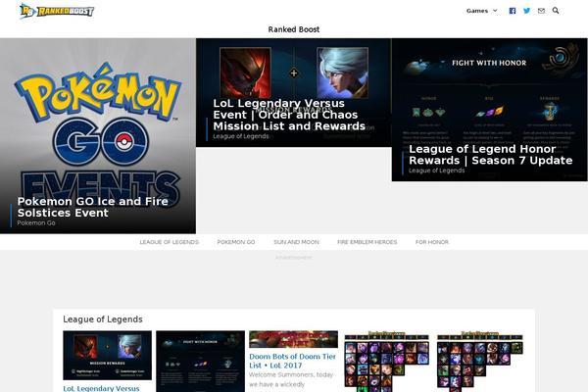Open the first champion tier list thumbnail
588x392 pixels.
tap(386, 362)
